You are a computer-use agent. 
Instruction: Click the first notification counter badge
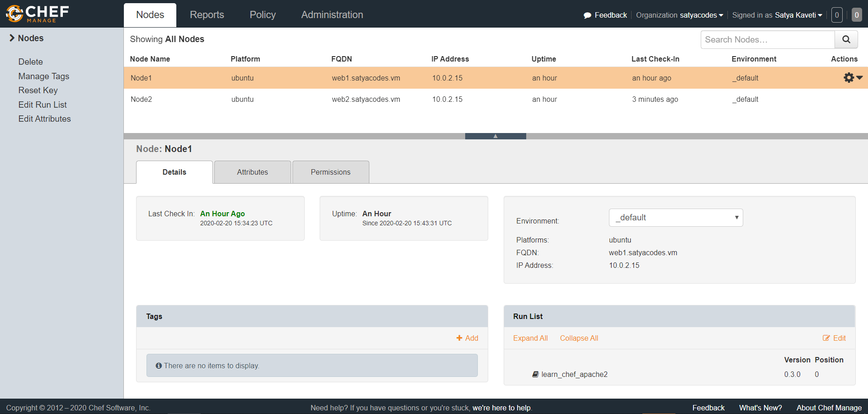click(x=837, y=15)
